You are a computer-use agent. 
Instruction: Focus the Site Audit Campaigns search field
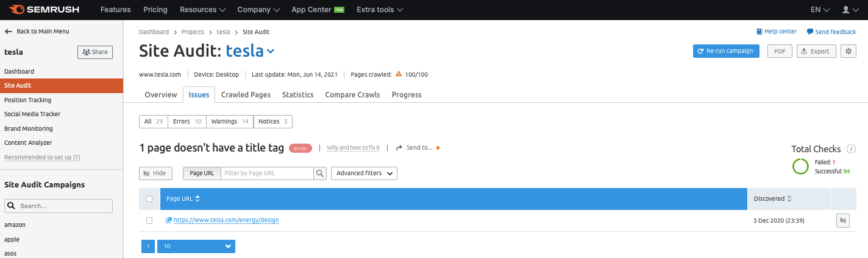(59, 206)
